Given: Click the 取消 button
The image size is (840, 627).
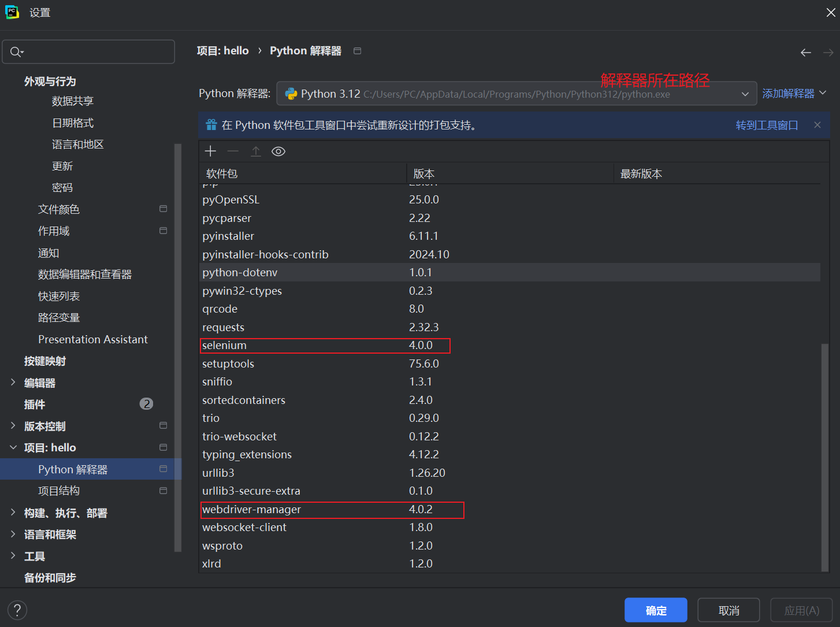Looking at the screenshot, I should coord(729,610).
